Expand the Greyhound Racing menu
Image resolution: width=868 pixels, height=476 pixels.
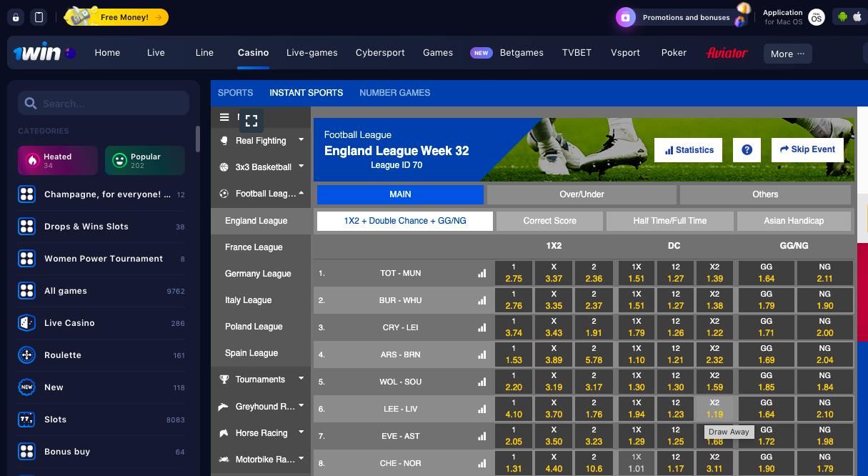point(261,407)
